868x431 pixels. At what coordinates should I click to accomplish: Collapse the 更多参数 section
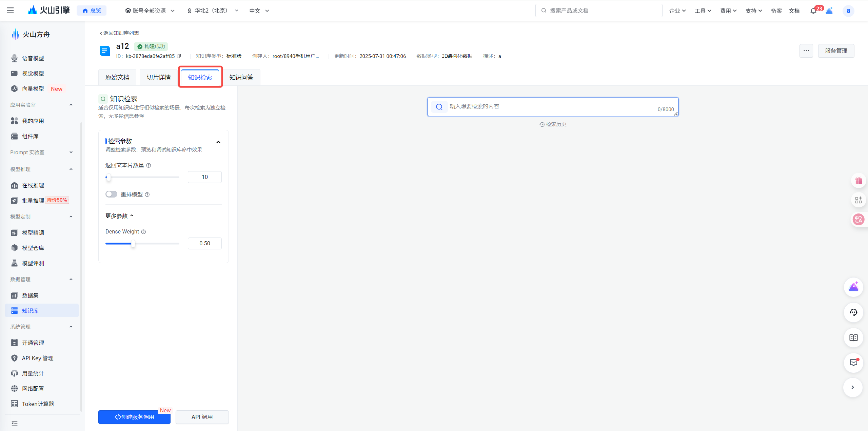point(119,216)
